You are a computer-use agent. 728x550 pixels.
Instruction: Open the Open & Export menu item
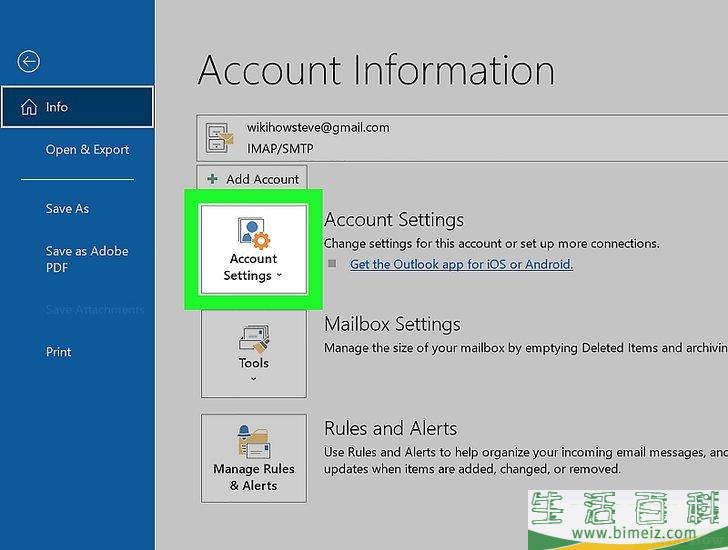click(87, 149)
